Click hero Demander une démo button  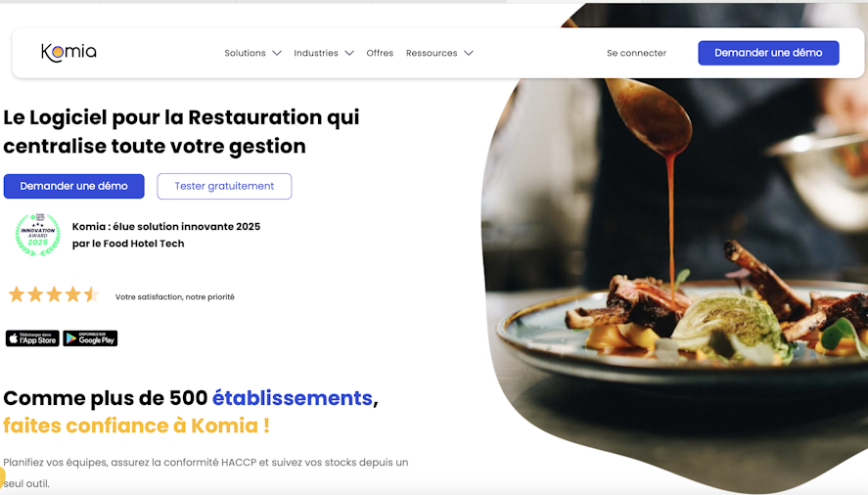73,186
